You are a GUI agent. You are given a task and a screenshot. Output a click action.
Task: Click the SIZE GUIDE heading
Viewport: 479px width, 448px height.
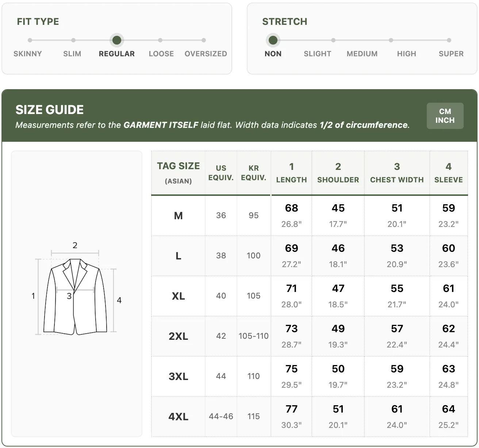click(x=50, y=110)
